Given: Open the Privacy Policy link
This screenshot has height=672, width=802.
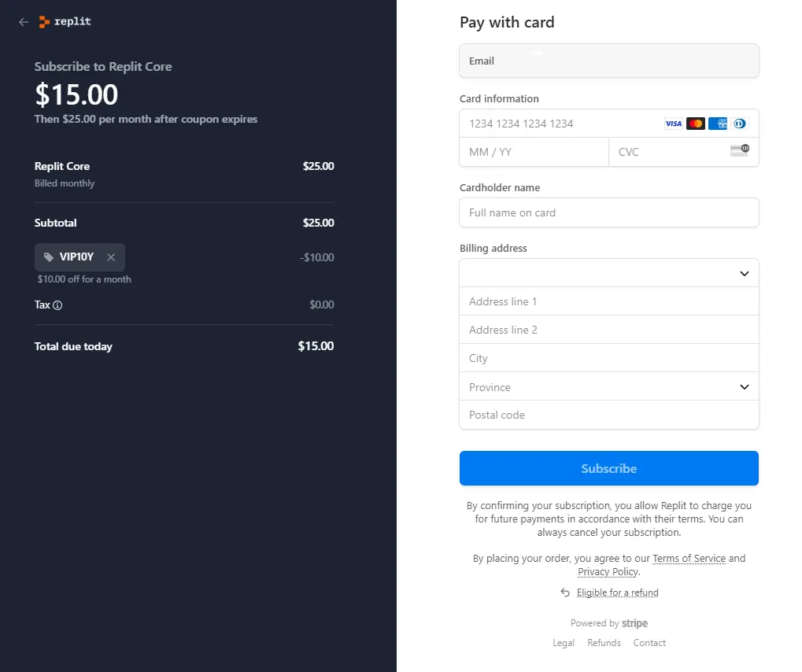Looking at the screenshot, I should click(608, 571).
